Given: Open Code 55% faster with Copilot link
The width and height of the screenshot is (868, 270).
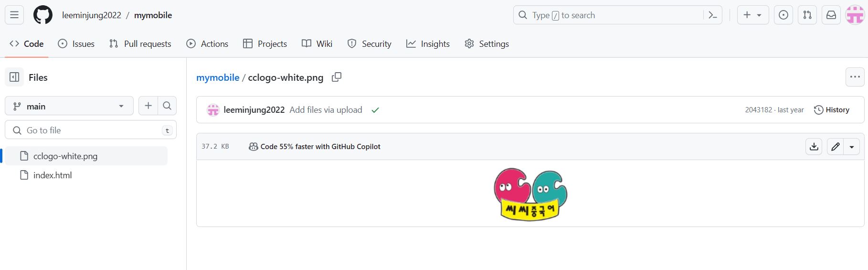Looking at the screenshot, I should point(315,147).
